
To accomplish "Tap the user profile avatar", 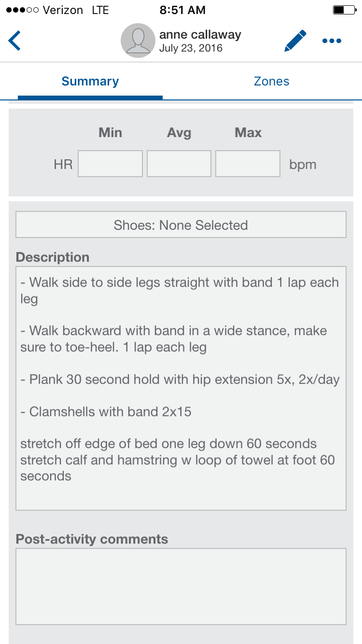I will coord(138,41).
